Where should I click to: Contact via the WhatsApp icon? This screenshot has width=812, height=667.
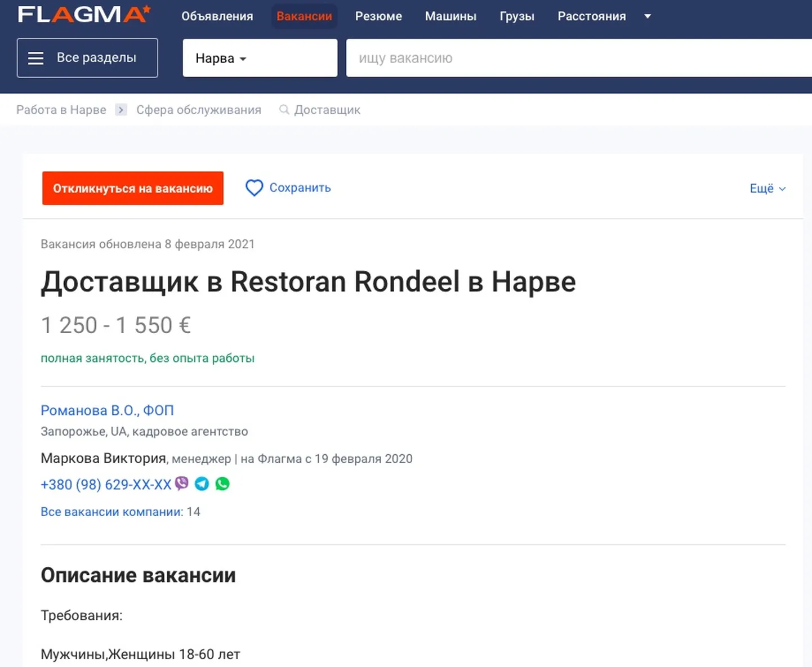[222, 484]
